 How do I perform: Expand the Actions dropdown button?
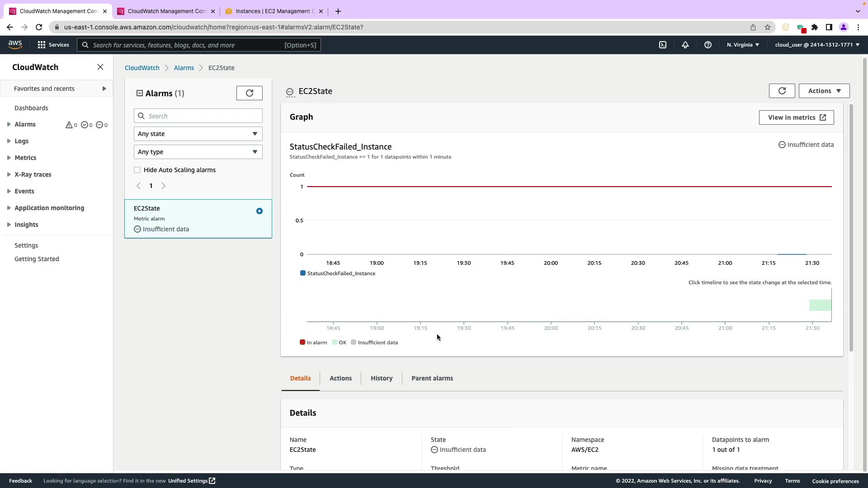(x=824, y=91)
